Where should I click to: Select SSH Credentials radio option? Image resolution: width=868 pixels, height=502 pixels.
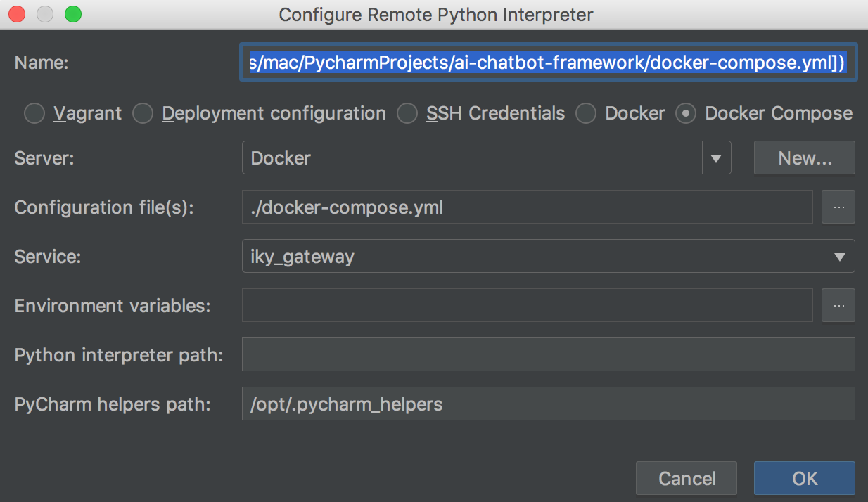click(407, 114)
